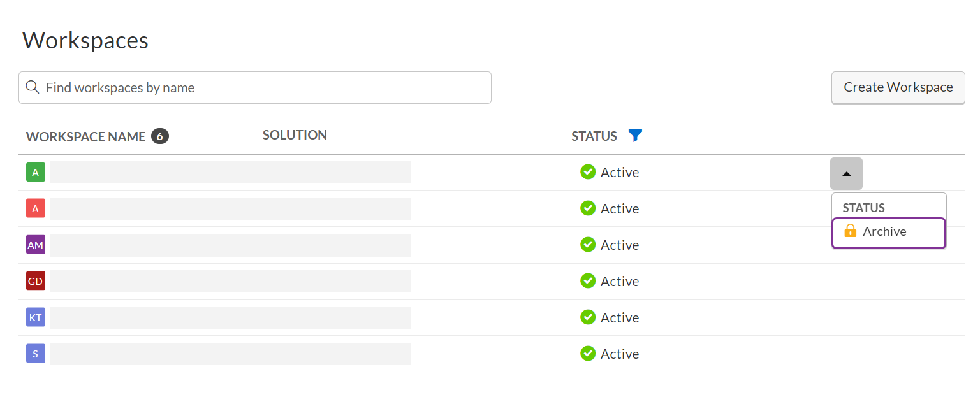Click the green Active status icon on last row

pyautogui.click(x=588, y=354)
